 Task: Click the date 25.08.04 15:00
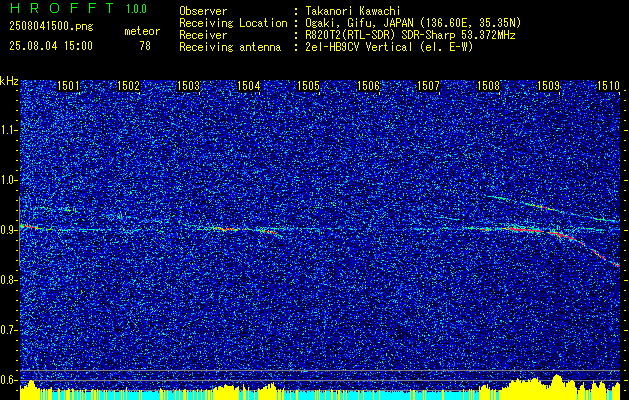tap(51, 46)
